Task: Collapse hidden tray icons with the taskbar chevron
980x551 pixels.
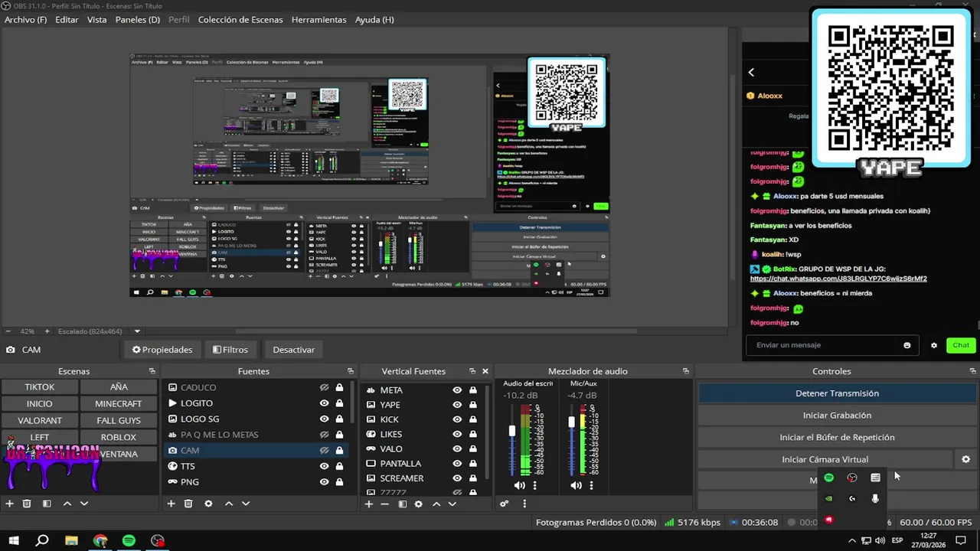Action: click(x=852, y=540)
